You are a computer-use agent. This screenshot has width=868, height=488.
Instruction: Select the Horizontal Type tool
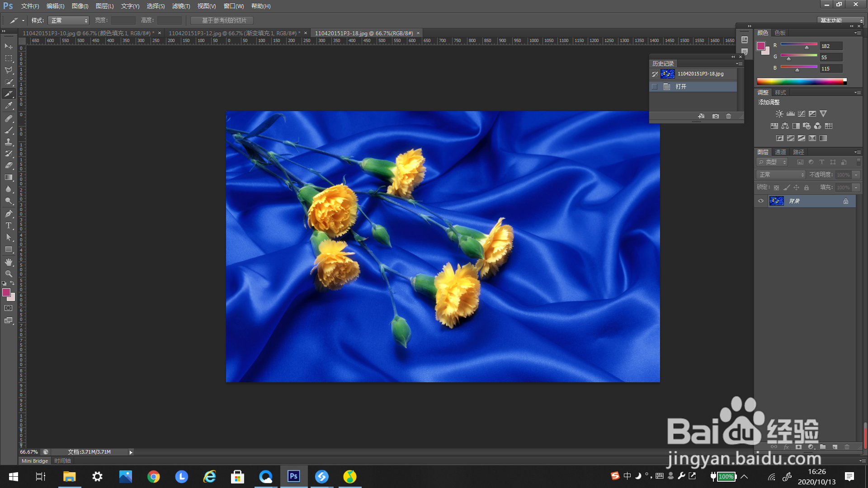coord(9,225)
